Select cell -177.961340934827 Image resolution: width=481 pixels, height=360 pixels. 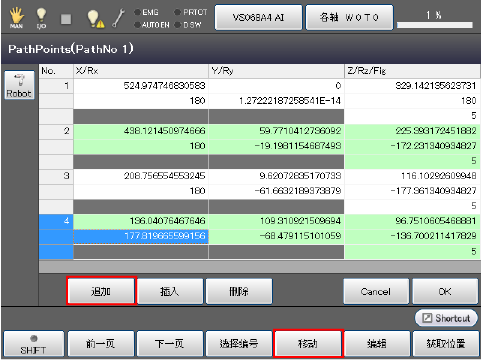click(412, 191)
